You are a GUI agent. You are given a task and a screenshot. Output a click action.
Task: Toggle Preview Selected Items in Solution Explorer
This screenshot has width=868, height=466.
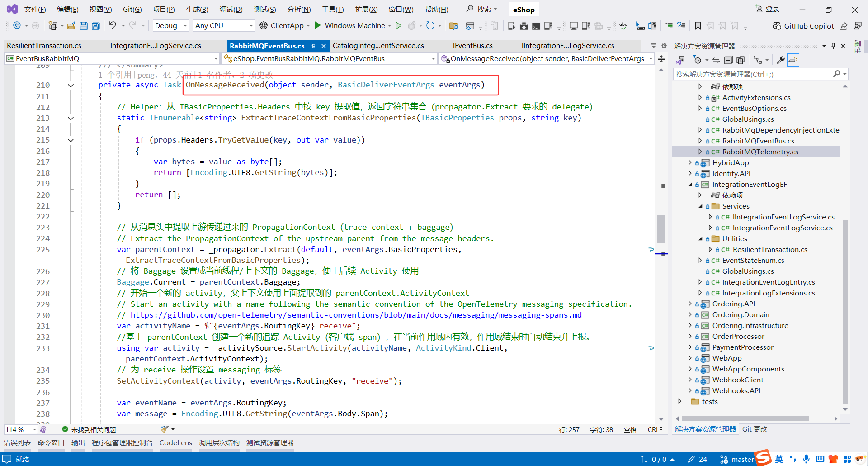[x=793, y=60]
